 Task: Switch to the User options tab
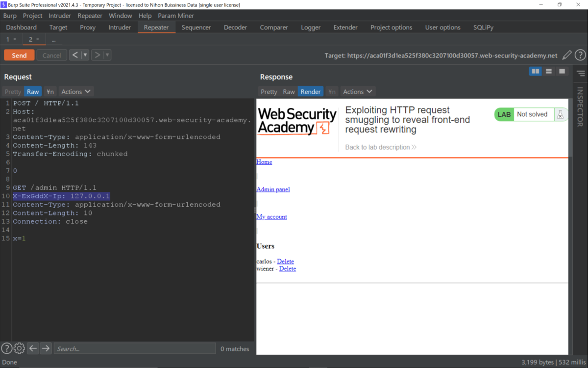pyautogui.click(x=443, y=27)
